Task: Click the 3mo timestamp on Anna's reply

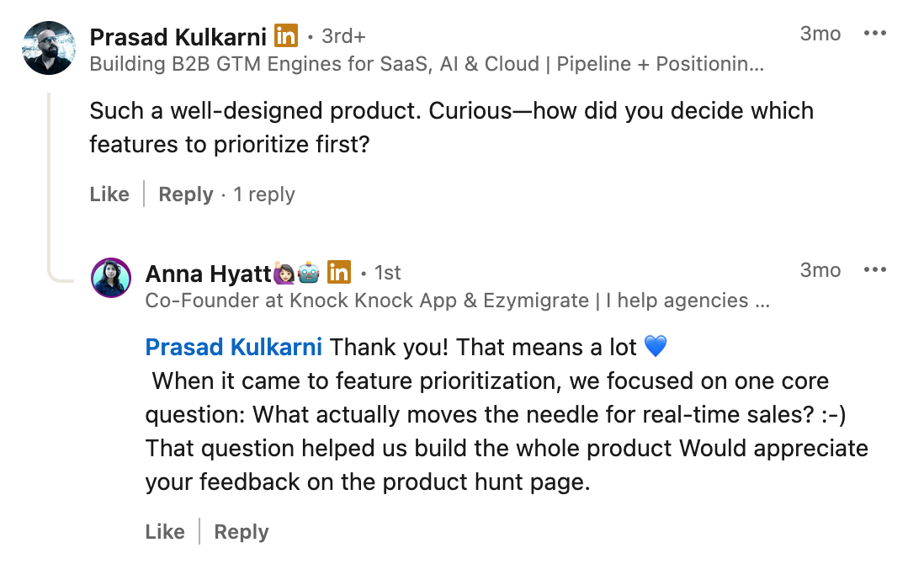Action: pyautogui.click(x=820, y=269)
